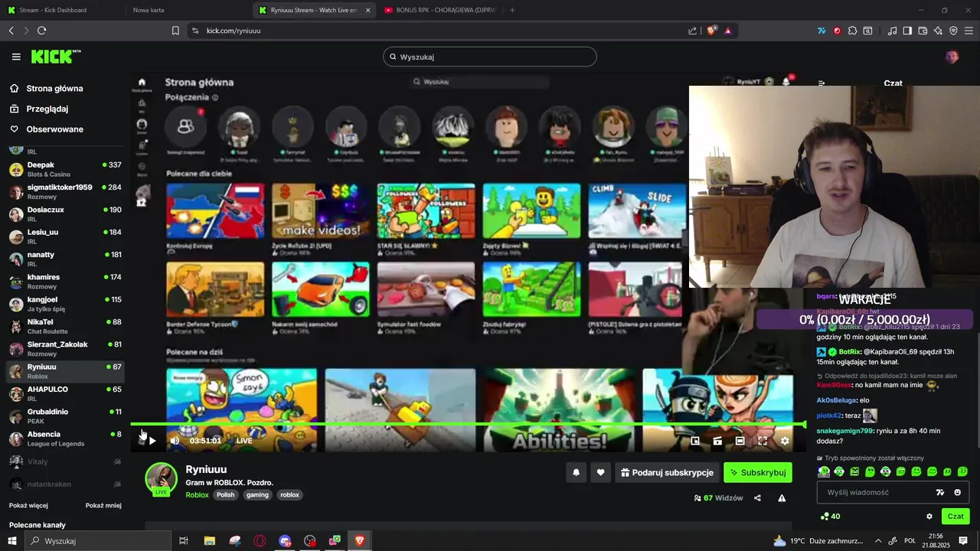Viewport: 980px width, 551px height.
Task: Open File Explorer from the taskbar
Action: coord(209,541)
